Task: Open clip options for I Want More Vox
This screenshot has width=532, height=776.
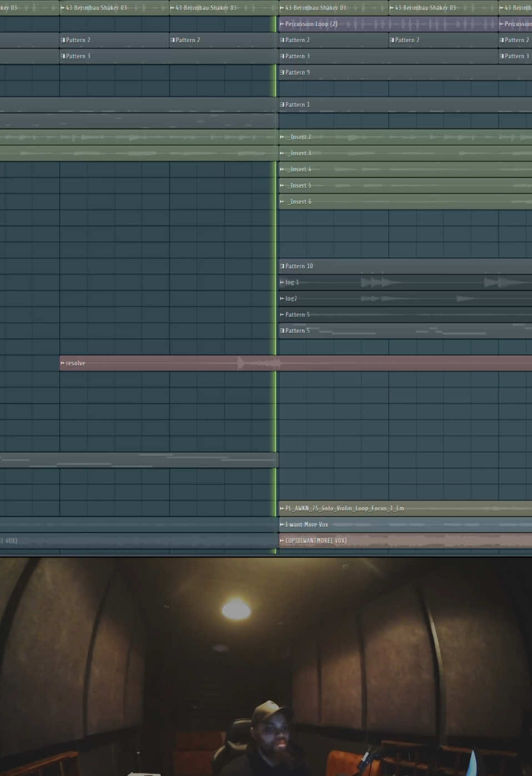Action: [282, 524]
